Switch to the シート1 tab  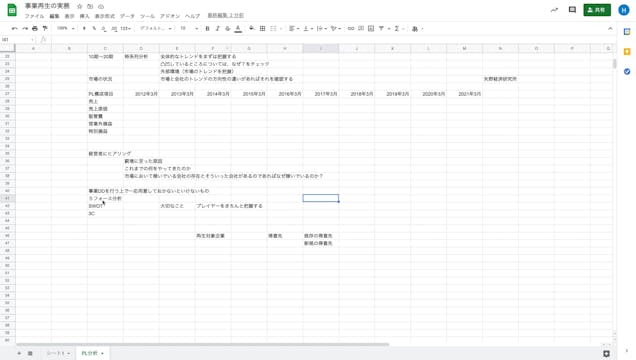55,354
